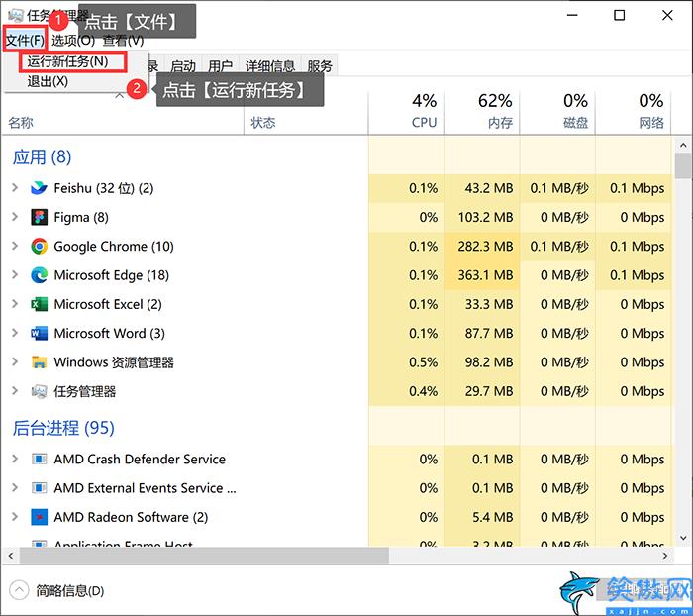This screenshot has width=693, height=616.
Task: Open the 选项(O) menu
Action: click(73, 41)
